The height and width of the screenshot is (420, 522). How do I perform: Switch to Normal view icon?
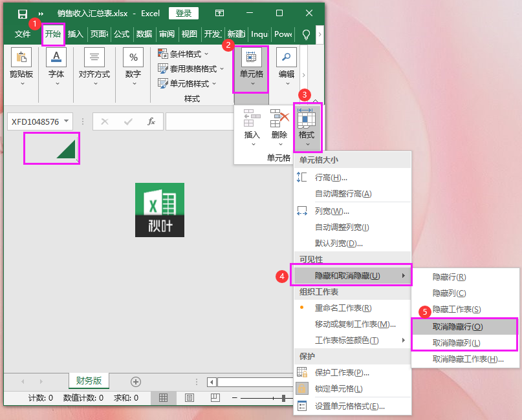coord(163,398)
